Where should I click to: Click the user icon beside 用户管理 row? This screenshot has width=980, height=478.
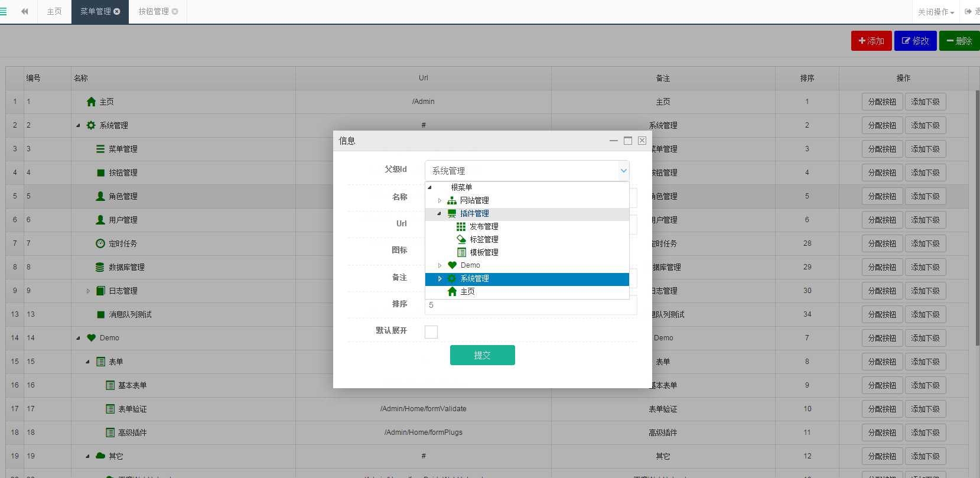[x=100, y=220]
